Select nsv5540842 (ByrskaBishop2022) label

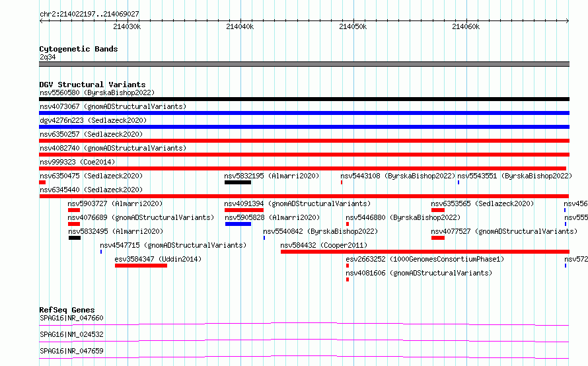click(x=320, y=231)
